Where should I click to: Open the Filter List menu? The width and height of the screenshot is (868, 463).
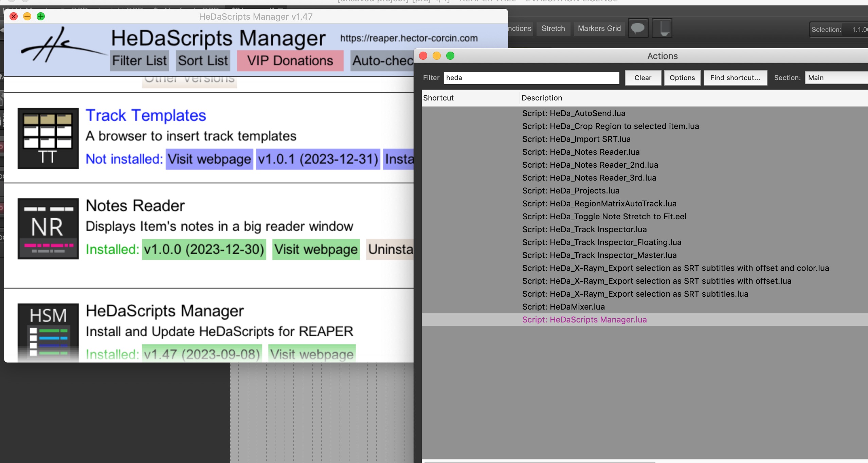[x=140, y=61]
